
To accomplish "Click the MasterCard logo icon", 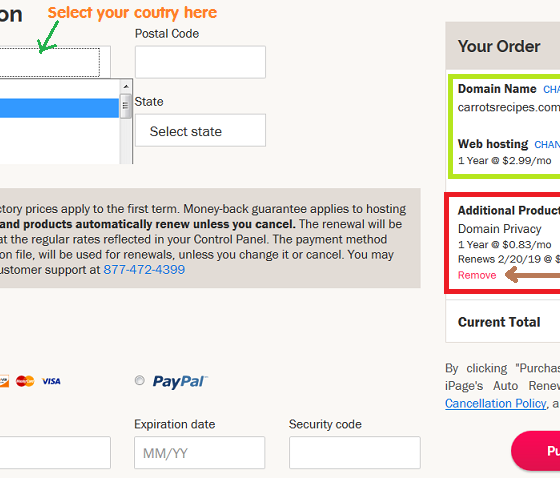I will pos(25,381).
